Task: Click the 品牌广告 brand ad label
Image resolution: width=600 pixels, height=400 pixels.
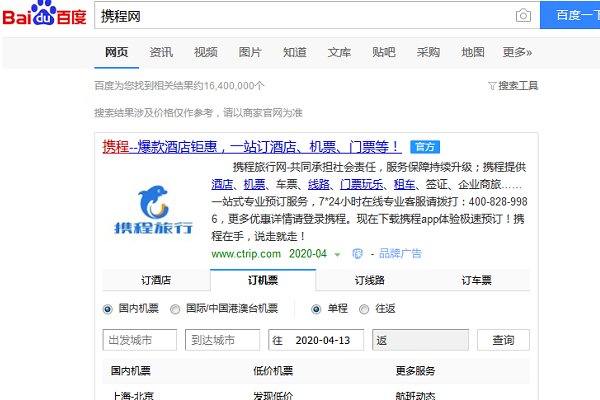Action: pos(400,253)
